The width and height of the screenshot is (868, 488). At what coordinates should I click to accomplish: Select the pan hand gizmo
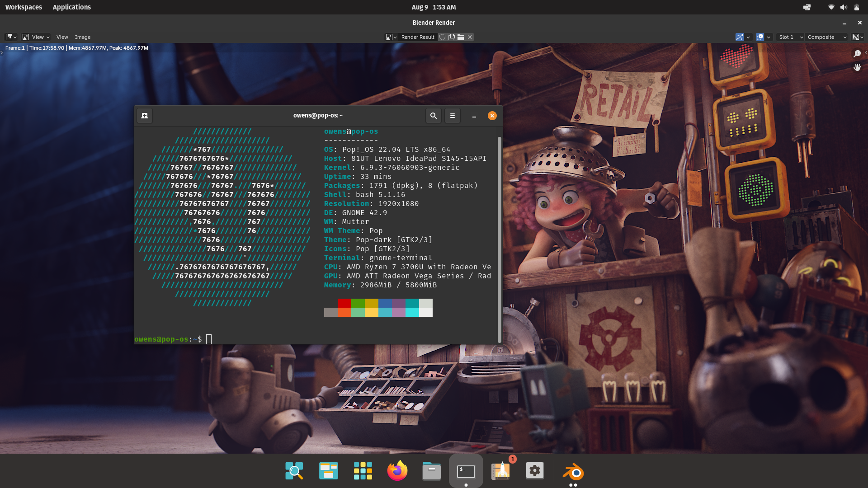857,67
